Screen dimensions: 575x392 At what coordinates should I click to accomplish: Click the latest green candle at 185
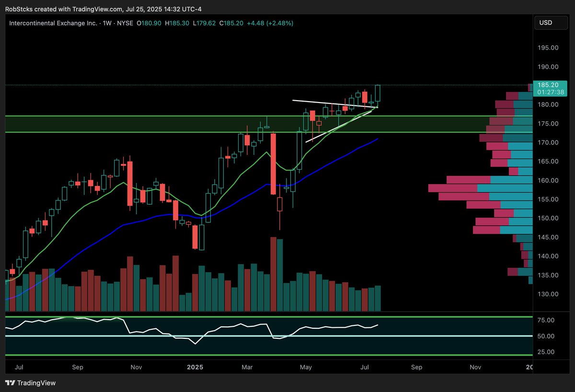378,93
